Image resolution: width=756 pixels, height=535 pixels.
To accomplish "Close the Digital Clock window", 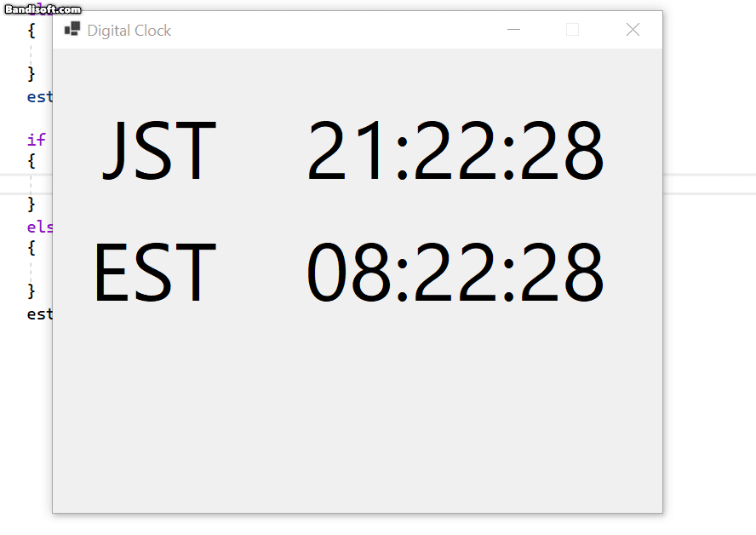I will coord(633,30).
